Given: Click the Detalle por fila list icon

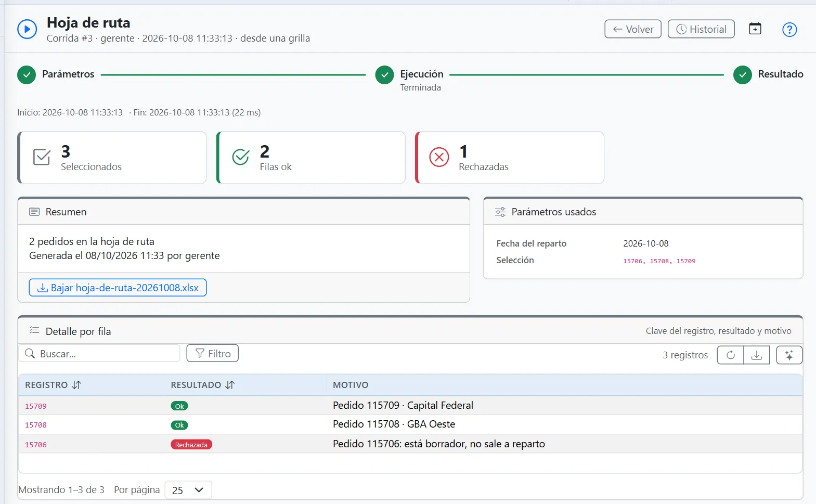Looking at the screenshot, I should tap(34, 330).
